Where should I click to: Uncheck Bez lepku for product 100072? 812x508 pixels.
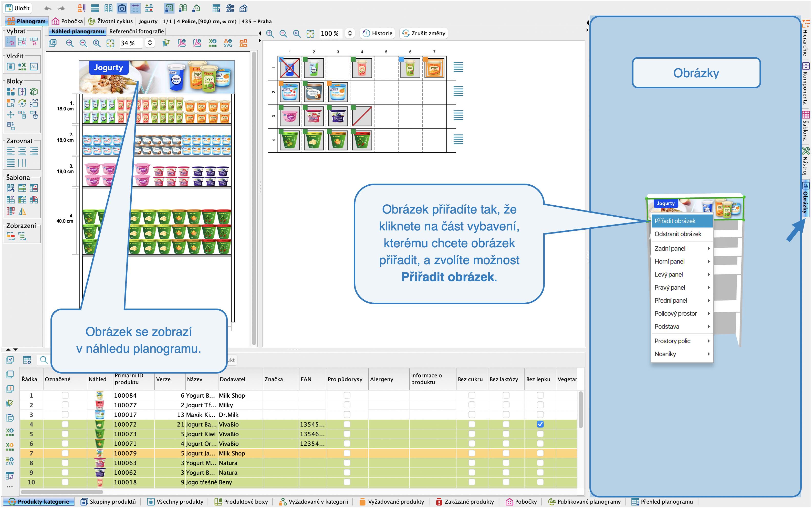[540, 424]
